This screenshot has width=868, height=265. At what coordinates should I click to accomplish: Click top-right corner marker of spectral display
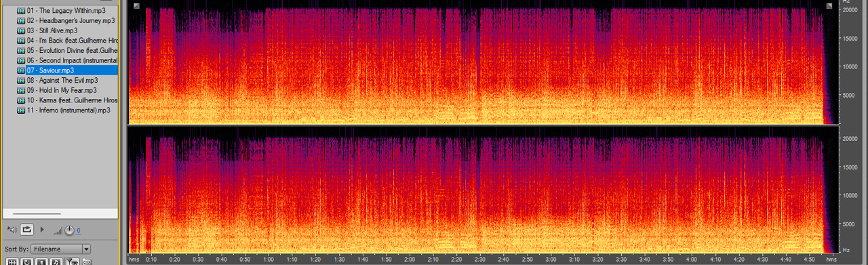829,6
